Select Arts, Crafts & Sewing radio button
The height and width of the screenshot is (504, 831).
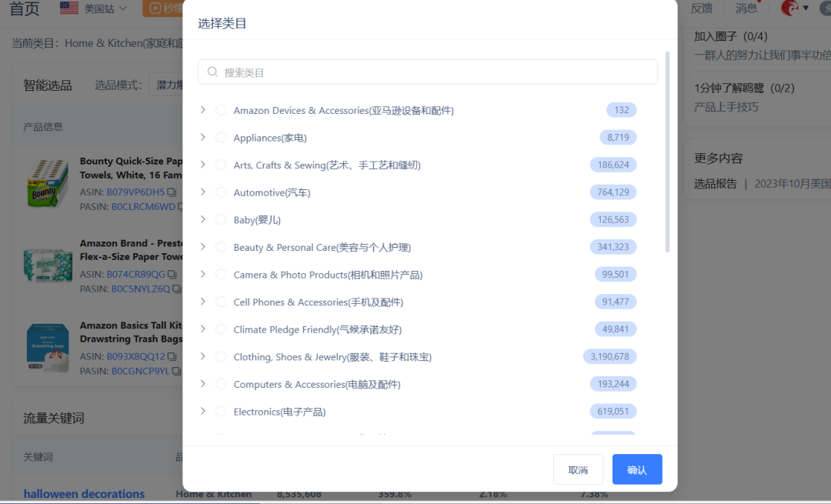tap(221, 165)
